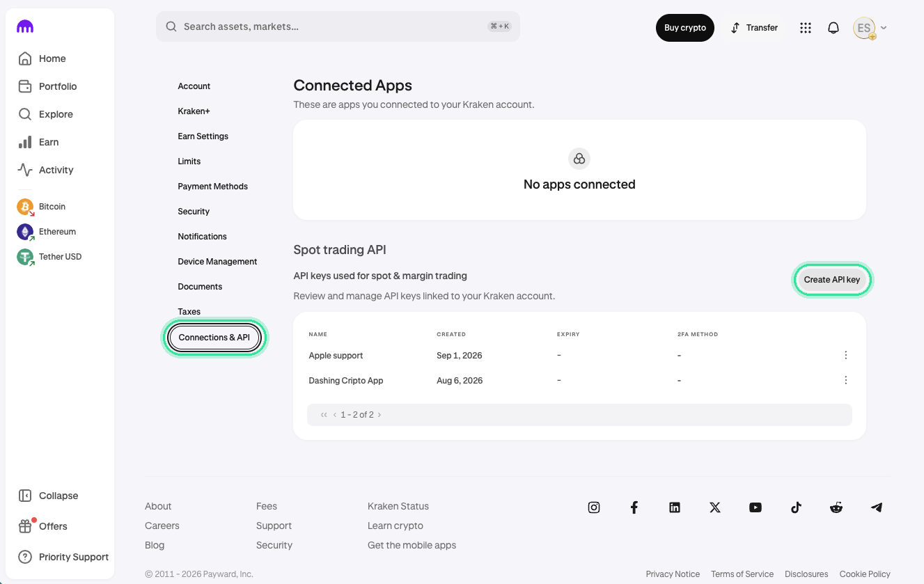This screenshot has width=924, height=584.
Task: Click the Transfer button
Action: 754,28
